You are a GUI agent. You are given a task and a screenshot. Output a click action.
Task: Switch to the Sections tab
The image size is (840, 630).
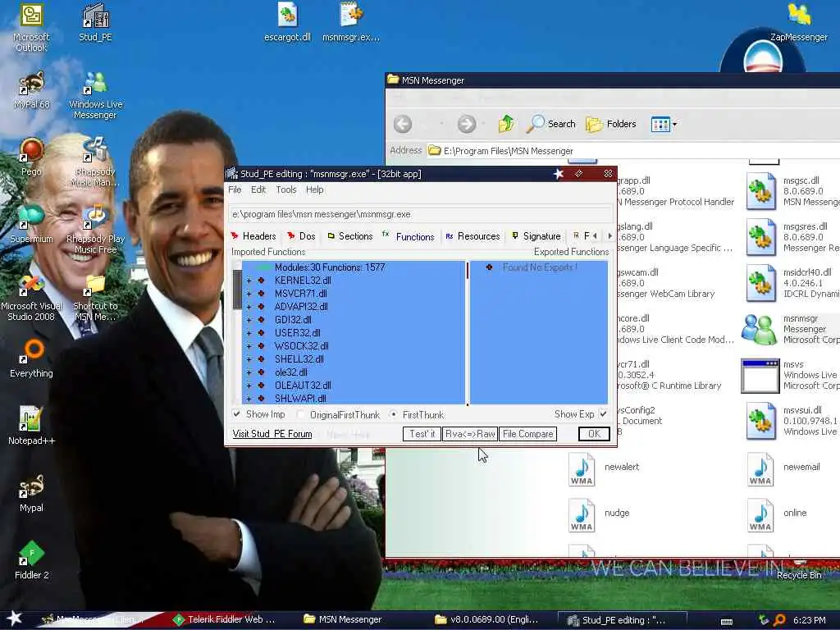click(x=349, y=236)
